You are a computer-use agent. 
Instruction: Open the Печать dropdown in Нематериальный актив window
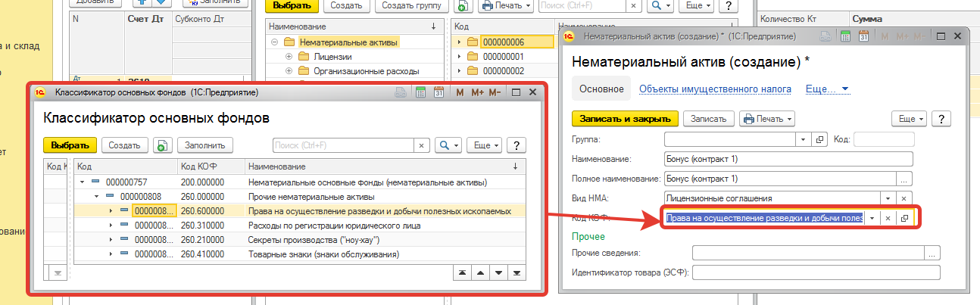767,119
